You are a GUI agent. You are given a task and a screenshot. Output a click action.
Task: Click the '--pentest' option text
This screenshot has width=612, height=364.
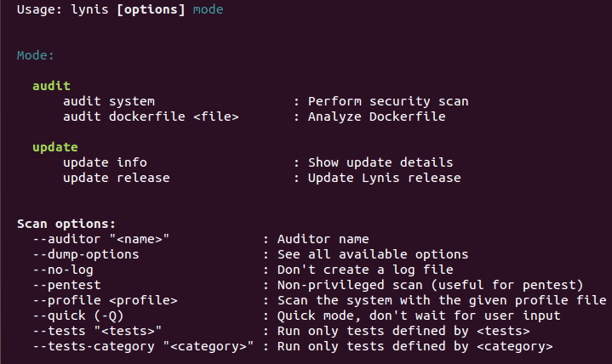(x=66, y=285)
